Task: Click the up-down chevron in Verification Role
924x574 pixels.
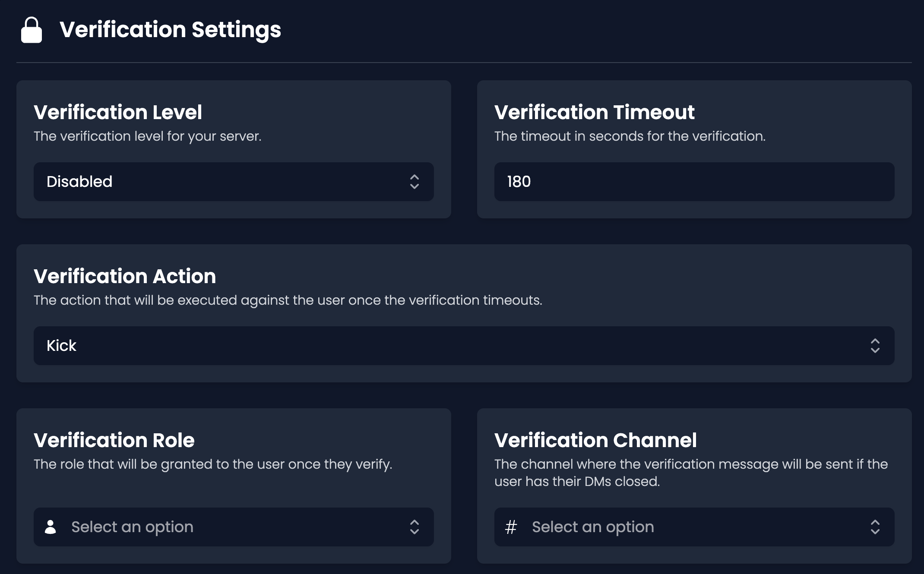Action: click(415, 527)
